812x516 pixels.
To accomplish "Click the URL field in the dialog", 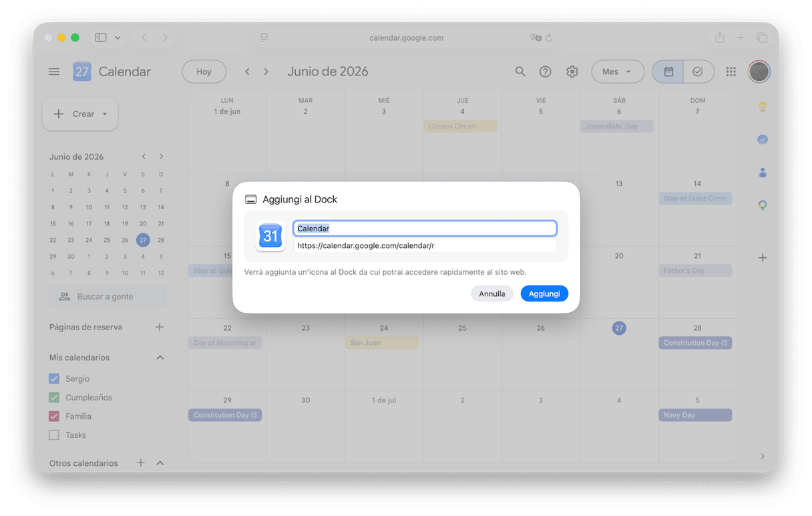I will click(x=425, y=245).
